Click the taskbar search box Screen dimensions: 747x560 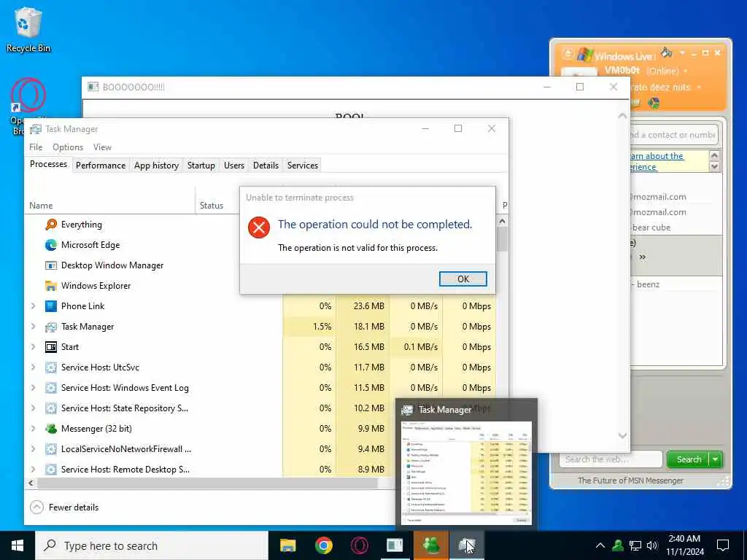click(x=152, y=545)
